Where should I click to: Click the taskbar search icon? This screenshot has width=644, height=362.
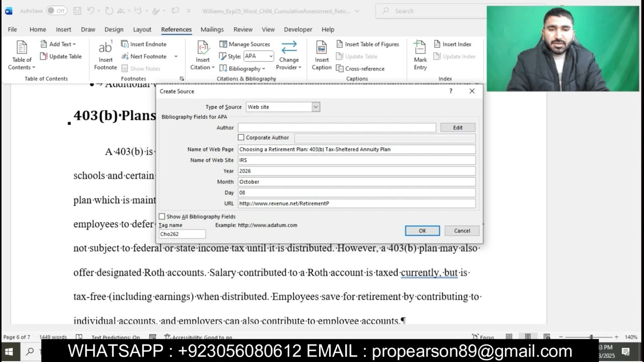pos(30,351)
